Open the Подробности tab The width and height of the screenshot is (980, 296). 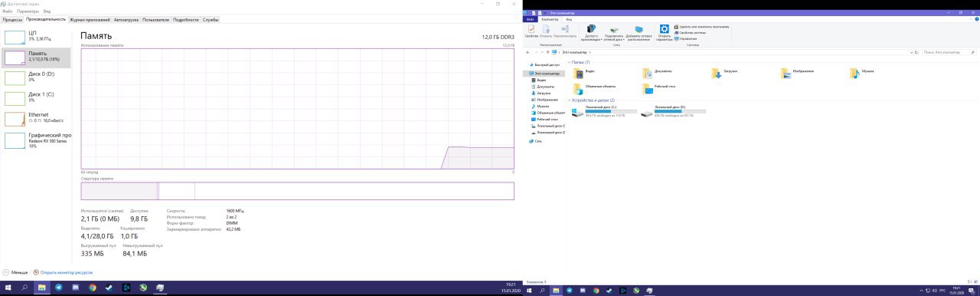pyautogui.click(x=186, y=19)
